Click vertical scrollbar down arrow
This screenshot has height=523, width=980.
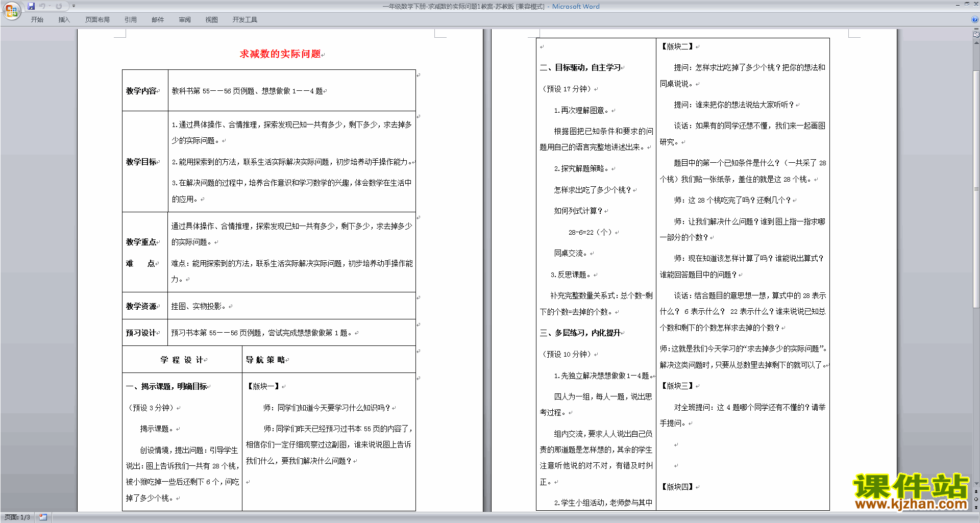coord(976,483)
